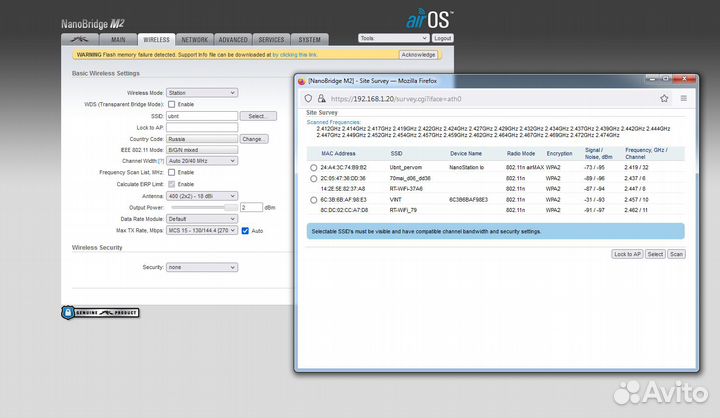Screen dimensions: 720x418
Task: Click the Device Name column header
Action: (466, 153)
